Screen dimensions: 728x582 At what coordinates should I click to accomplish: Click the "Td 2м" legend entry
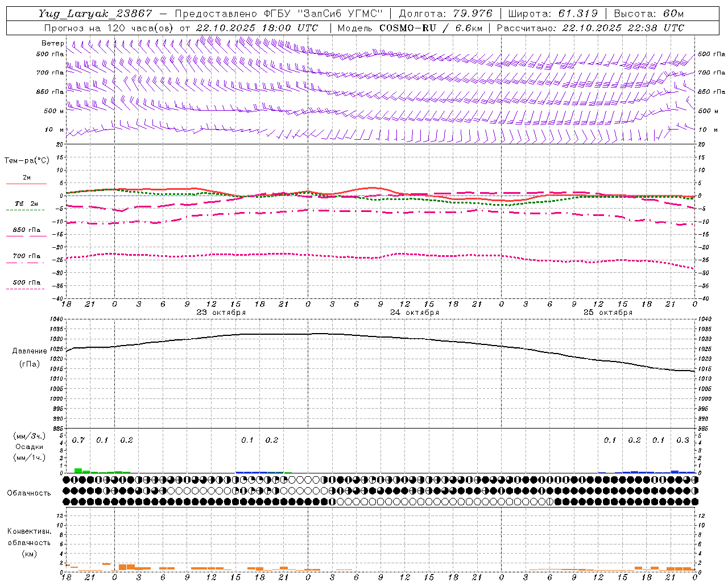(26, 203)
